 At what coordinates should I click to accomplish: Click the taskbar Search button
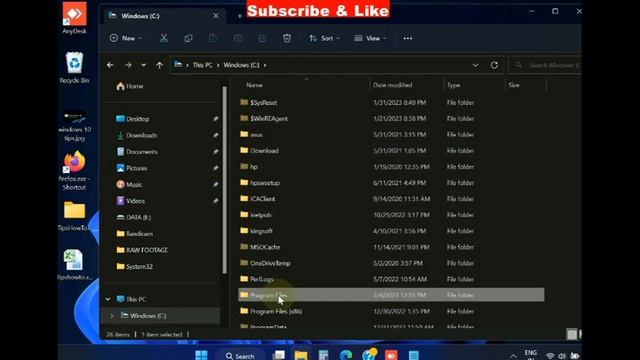click(x=240, y=356)
